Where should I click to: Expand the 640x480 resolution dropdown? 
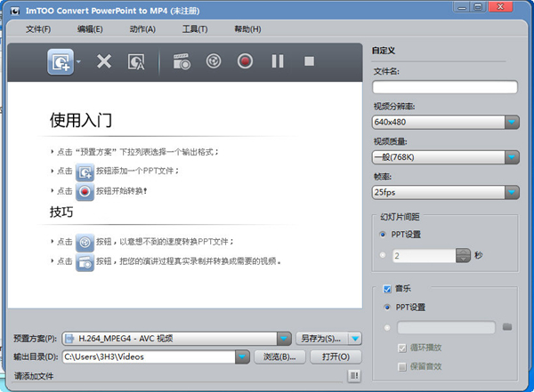[512, 122]
